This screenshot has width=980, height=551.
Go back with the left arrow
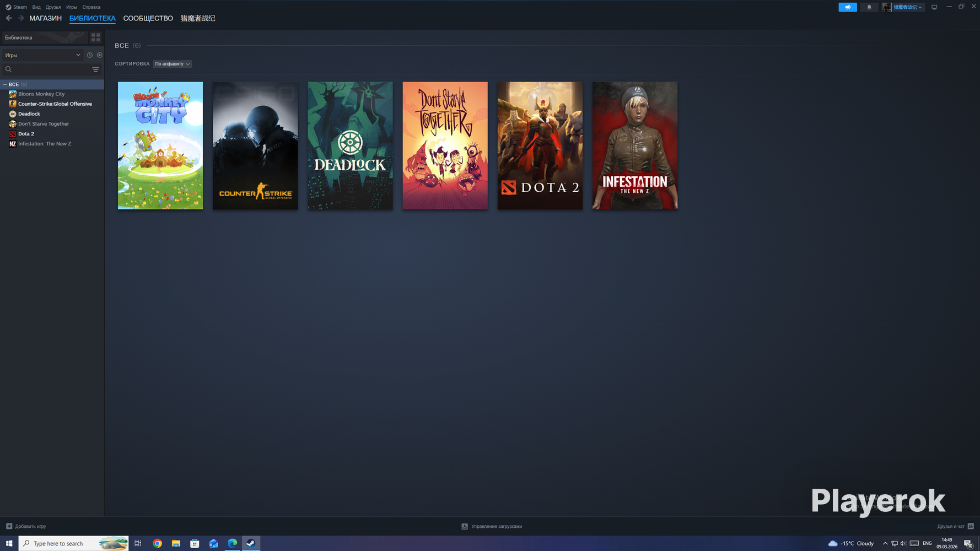9,18
